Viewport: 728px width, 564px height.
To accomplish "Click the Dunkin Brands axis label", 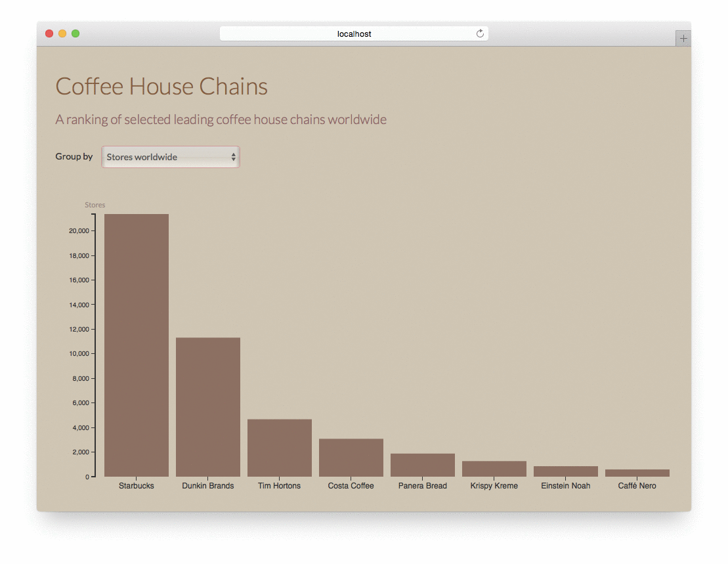I will [x=207, y=486].
